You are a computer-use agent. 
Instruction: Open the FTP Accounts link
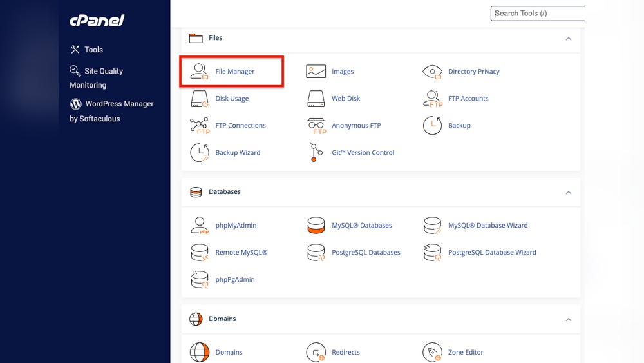[468, 98]
